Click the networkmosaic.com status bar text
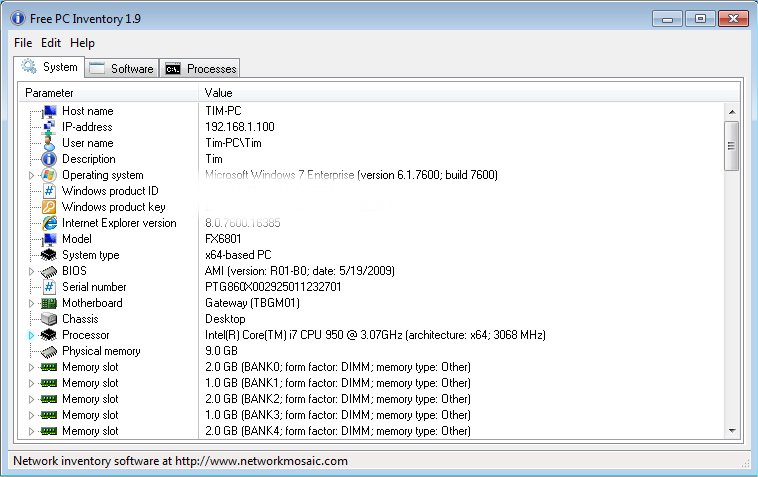The width and height of the screenshot is (758, 477). click(180, 461)
